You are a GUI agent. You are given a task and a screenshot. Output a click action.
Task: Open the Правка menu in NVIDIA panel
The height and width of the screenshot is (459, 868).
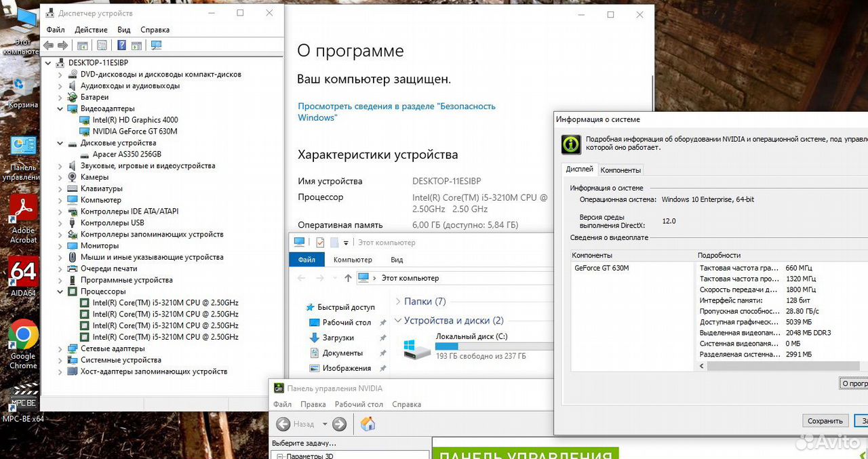pos(313,404)
